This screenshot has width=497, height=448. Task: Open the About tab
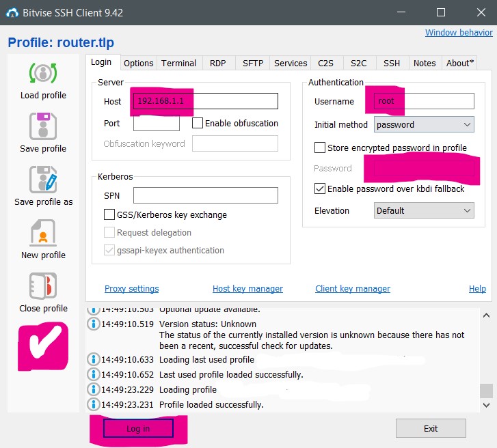click(x=460, y=63)
